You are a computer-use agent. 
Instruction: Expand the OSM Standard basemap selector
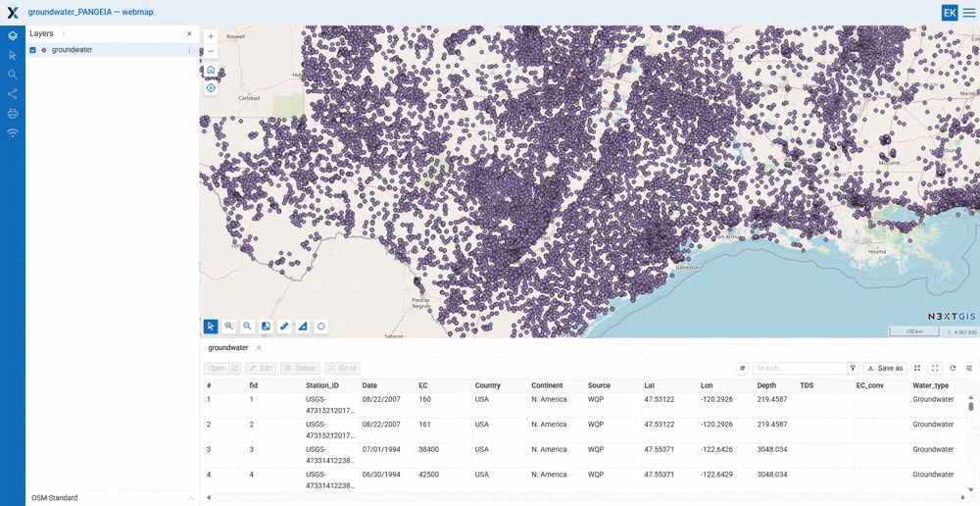(190, 498)
